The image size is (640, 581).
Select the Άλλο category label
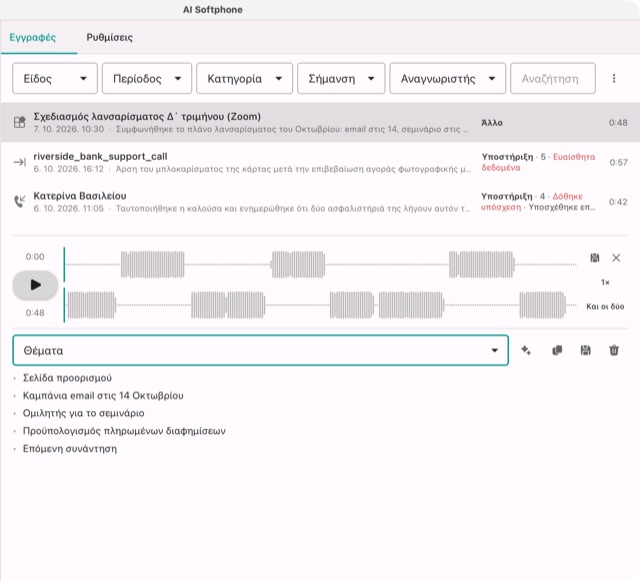click(x=492, y=122)
